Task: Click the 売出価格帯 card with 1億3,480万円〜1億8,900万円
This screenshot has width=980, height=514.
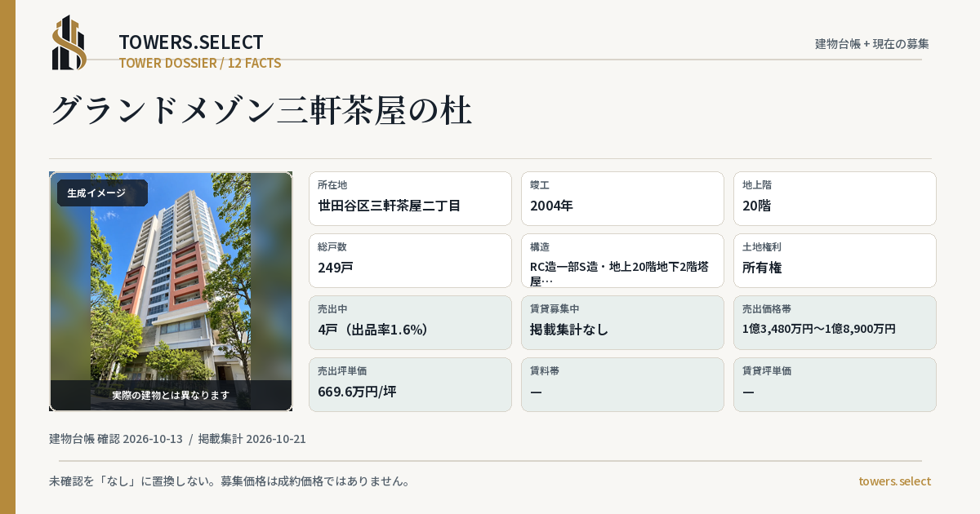Action: tap(835, 322)
